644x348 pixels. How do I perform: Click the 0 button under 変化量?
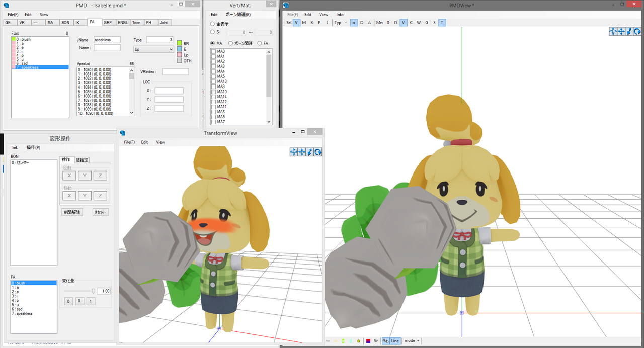coord(69,301)
